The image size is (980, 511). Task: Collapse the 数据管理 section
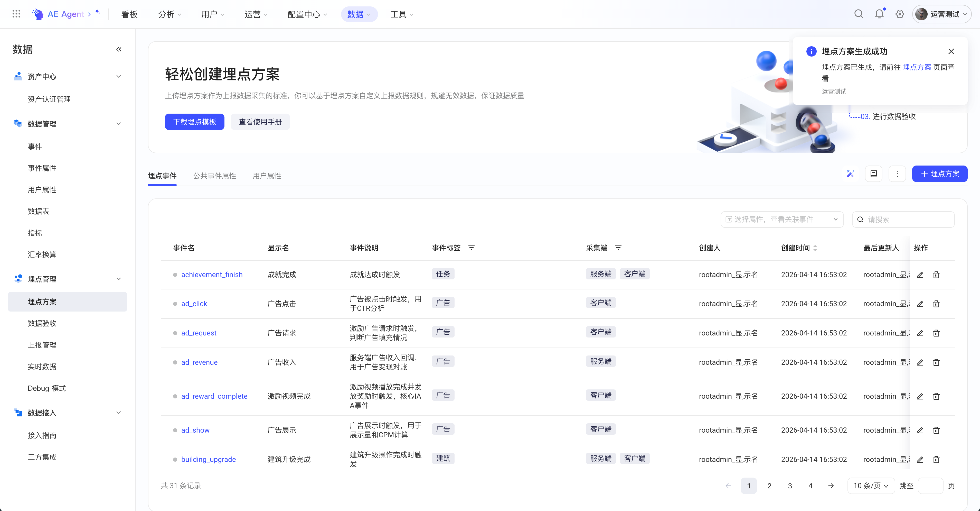(x=119, y=124)
